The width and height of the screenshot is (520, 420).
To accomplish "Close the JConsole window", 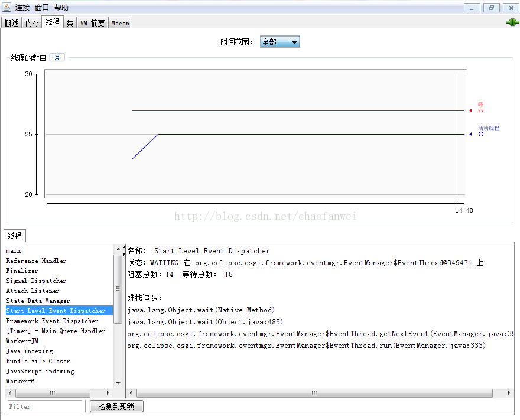I will tap(511, 8).
